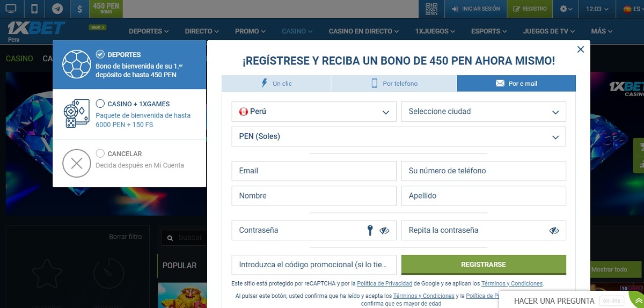Click the settings gear icon
Viewport: 644px width, 308px height.
(566, 9)
